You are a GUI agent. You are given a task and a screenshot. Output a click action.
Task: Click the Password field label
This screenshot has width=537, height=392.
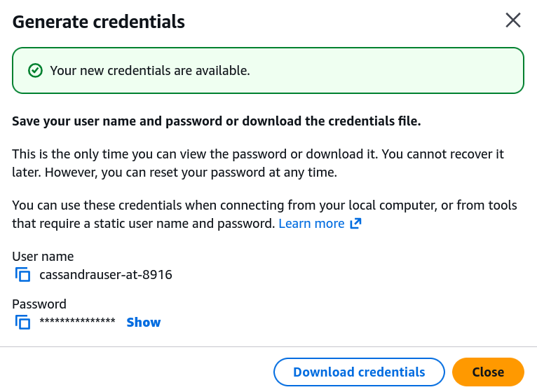pyautogui.click(x=39, y=304)
